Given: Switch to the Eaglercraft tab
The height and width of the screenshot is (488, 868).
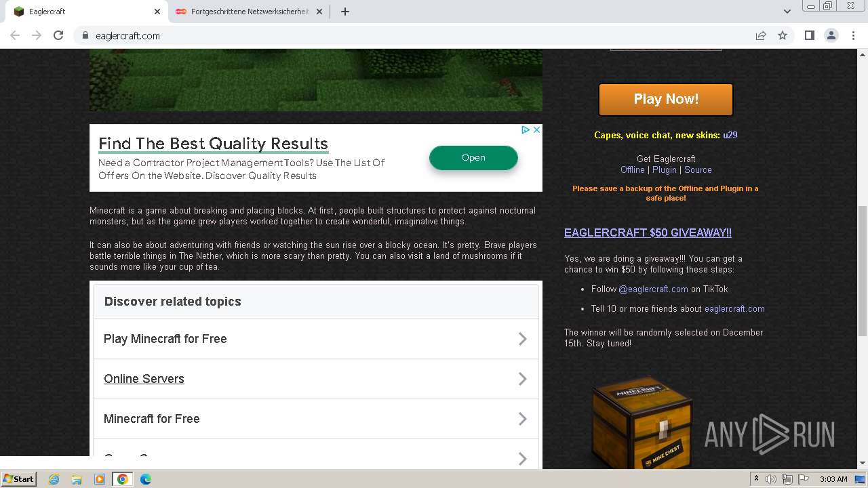Looking at the screenshot, I should click(x=85, y=12).
